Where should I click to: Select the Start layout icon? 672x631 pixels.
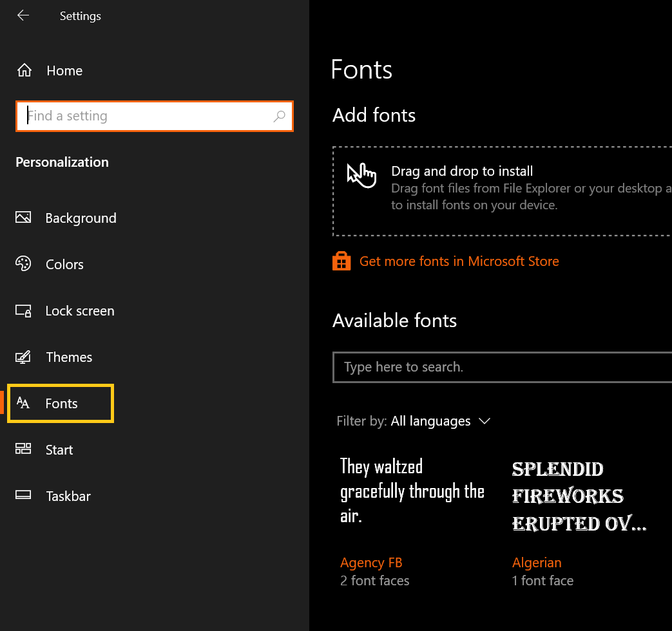click(23, 449)
